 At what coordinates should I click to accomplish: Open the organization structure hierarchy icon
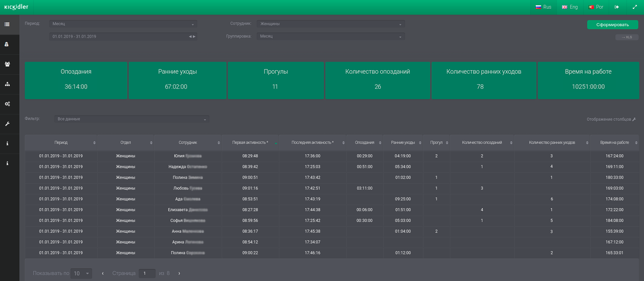[x=7, y=84]
